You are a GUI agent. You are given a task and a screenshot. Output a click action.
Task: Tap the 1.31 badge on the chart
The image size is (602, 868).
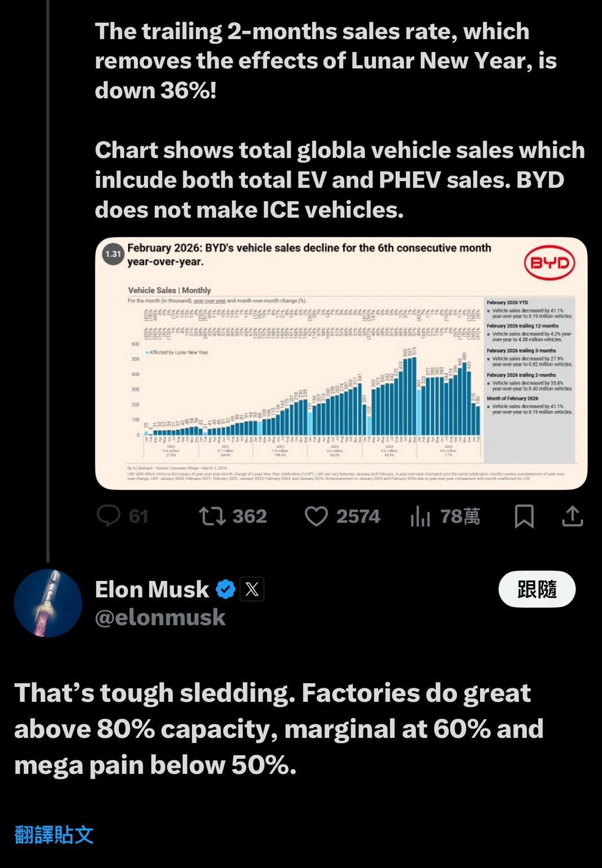(x=113, y=254)
